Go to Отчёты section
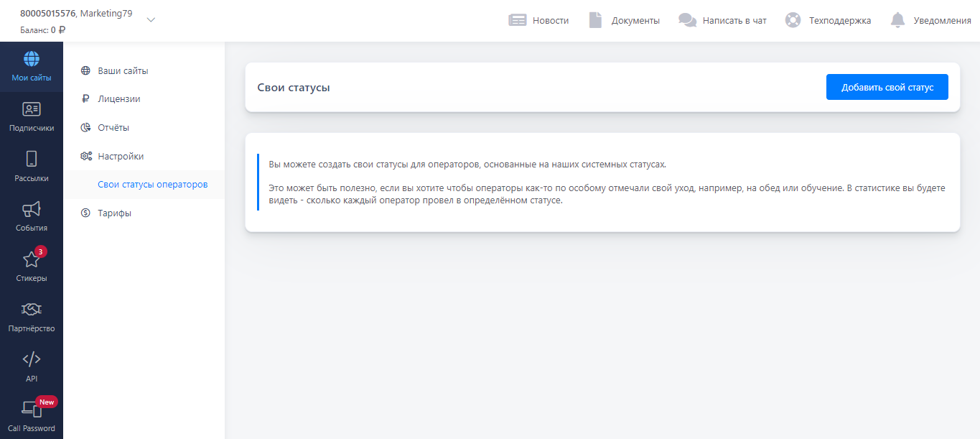Screen dimensions: 980x439 (x=113, y=127)
